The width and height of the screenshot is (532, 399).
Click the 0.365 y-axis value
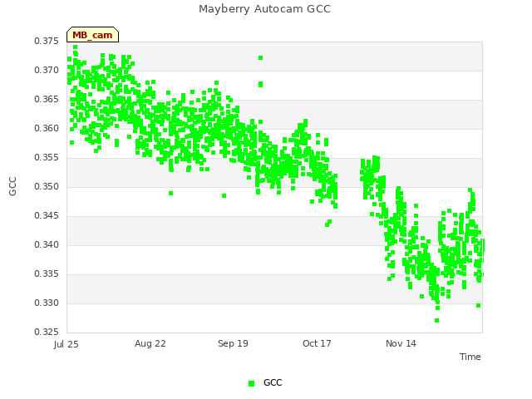point(47,100)
